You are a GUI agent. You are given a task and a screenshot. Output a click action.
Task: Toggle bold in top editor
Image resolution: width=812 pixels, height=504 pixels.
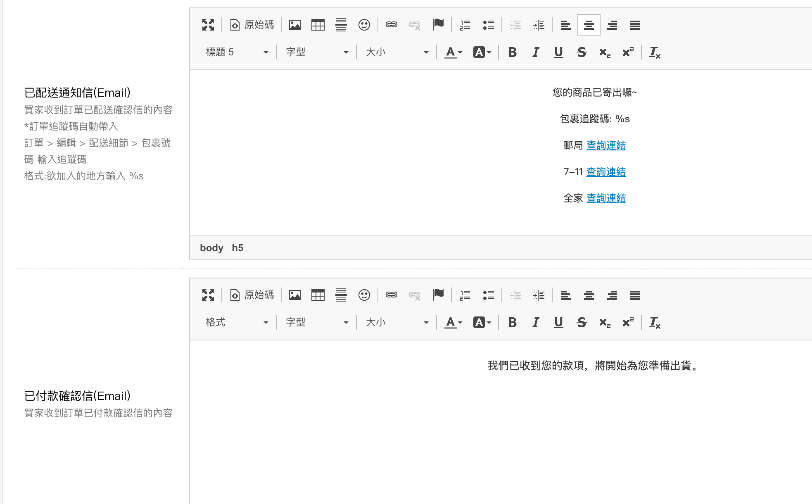512,52
